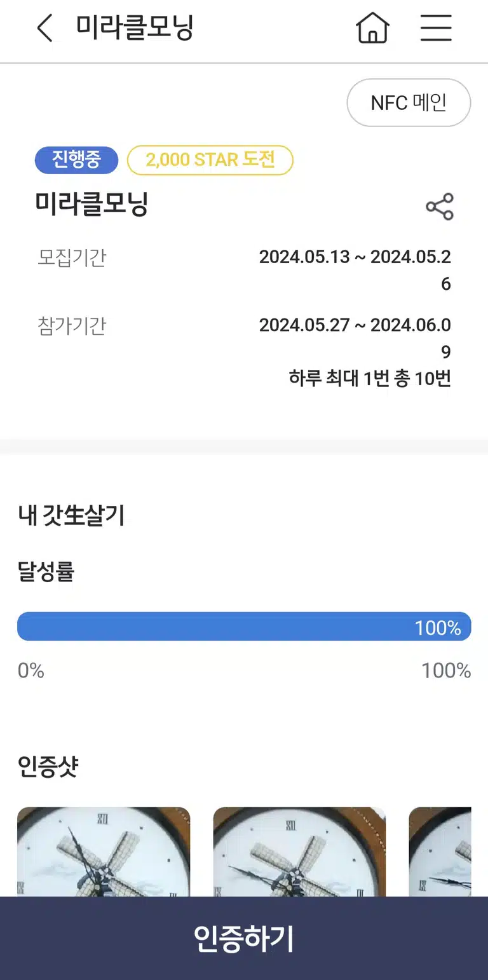Tap the 하루 최대 1번 총 10번 text

[x=370, y=379]
